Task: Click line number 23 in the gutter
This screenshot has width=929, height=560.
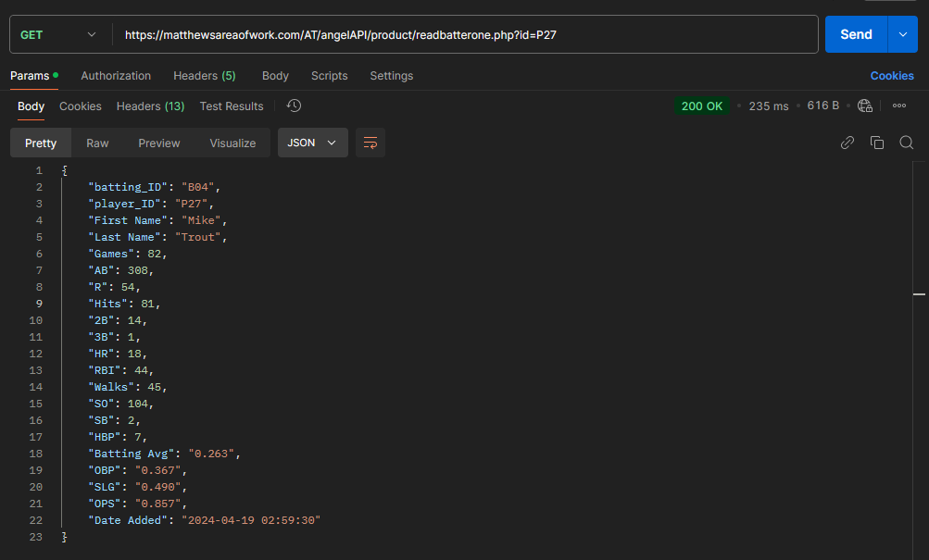Action: coord(36,537)
